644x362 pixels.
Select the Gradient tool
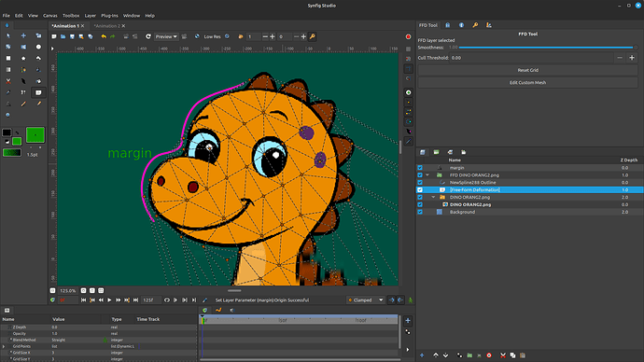coord(8,70)
